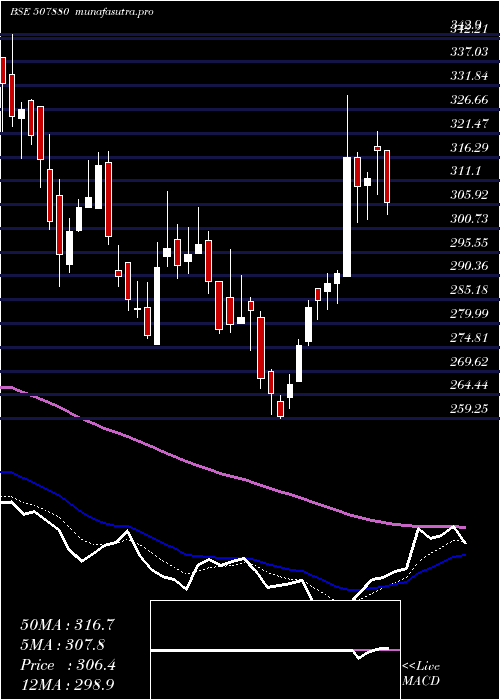Click the 326.66 price axis label

coord(468,100)
